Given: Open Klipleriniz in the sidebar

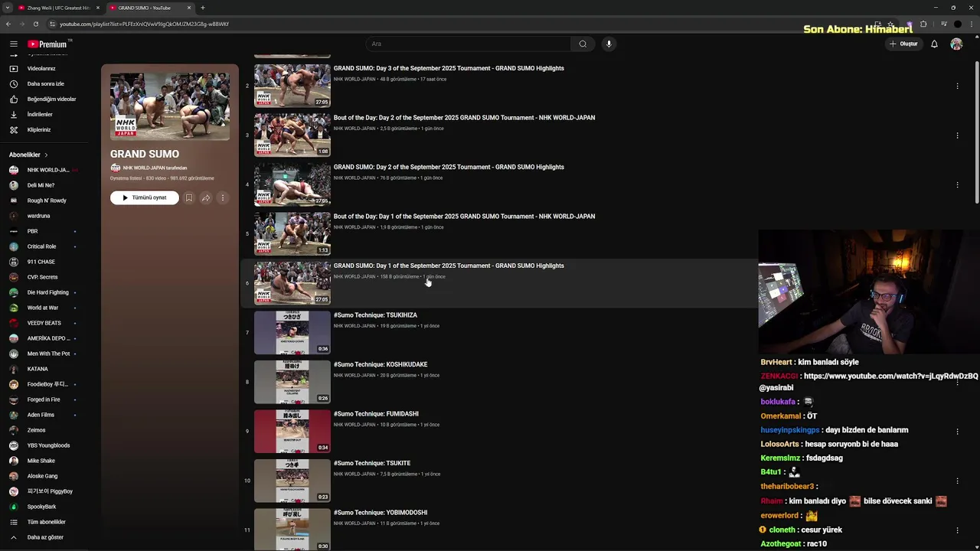Looking at the screenshot, I should pos(39,129).
